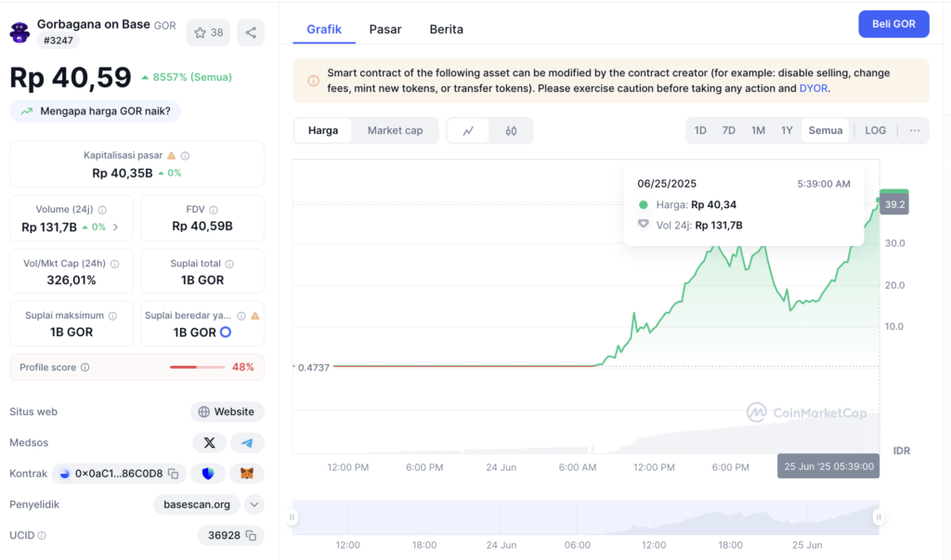Click the info icon beside Suplai total

229,264
